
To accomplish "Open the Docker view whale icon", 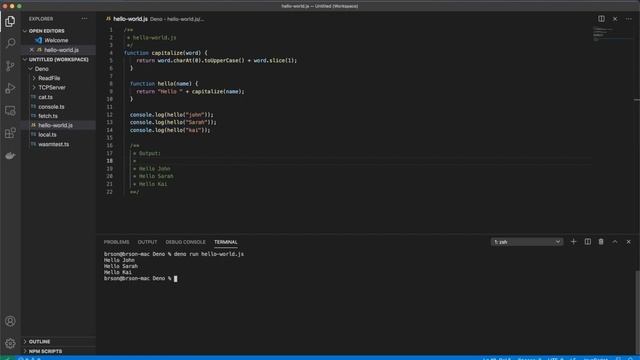I will pyautogui.click(x=10, y=156).
